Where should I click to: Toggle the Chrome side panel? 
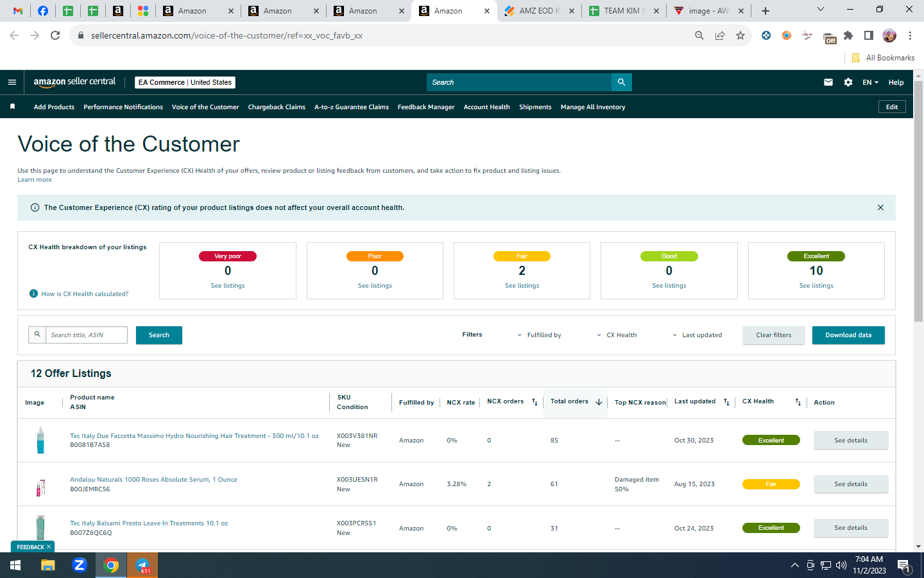point(869,35)
